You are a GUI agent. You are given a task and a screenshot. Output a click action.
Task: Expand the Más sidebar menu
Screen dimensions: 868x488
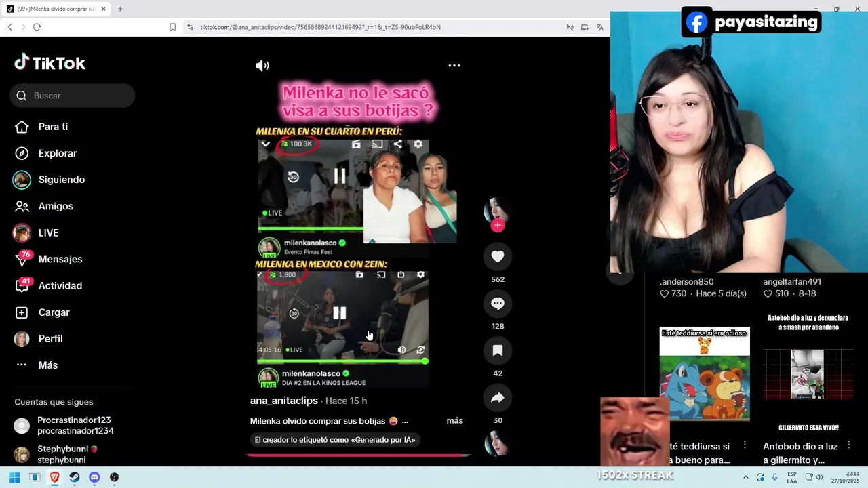[36, 365]
